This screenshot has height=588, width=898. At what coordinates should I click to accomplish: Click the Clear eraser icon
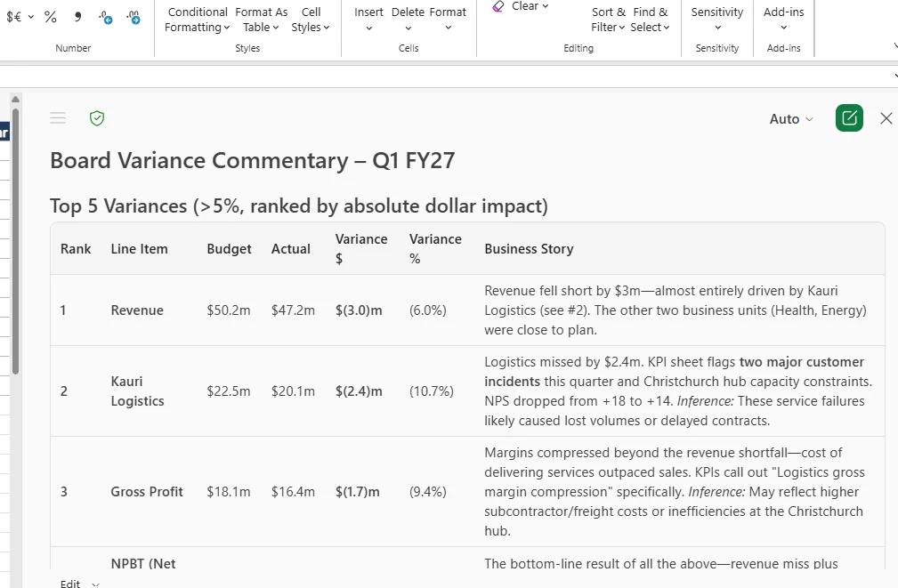[x=498, y=5]
